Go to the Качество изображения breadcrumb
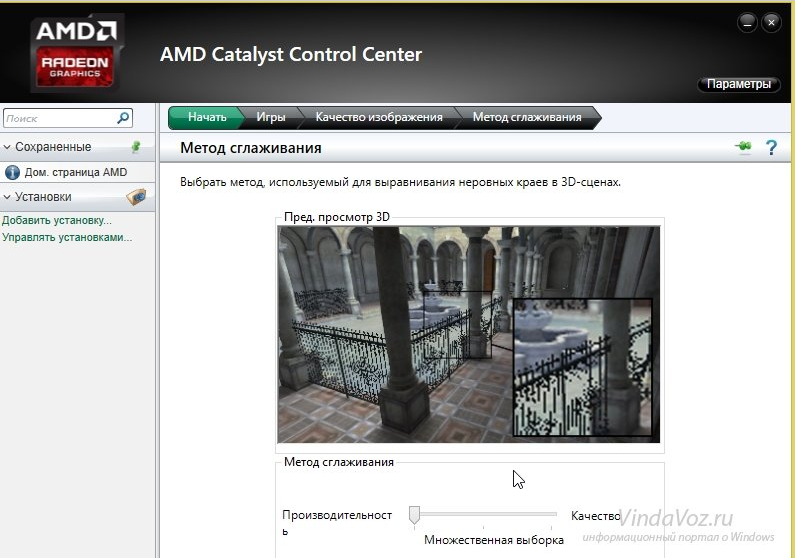 [x=379, y=117]
